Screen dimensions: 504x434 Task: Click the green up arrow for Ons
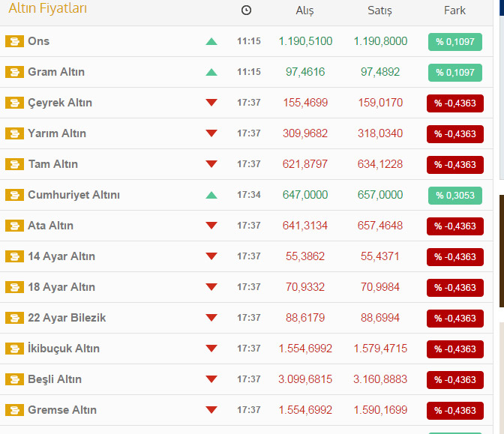tap(211, 41)
